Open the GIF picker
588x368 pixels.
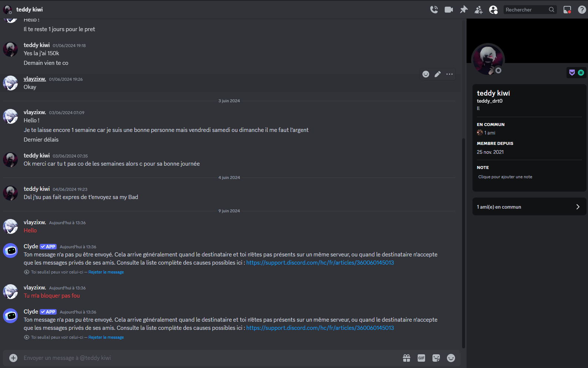tap(421, 358)
